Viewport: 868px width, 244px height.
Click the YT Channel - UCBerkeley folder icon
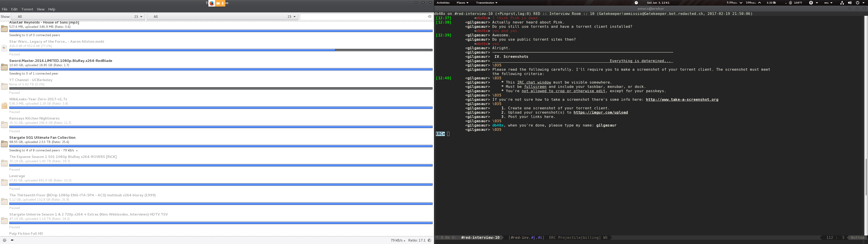point(4,86)
